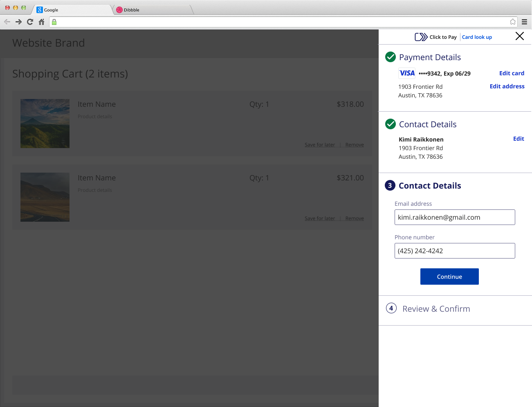The height and width of the screenshot is (407, 532).
Task: Click the browser forward arrow
Action: (x=18, y=22)
